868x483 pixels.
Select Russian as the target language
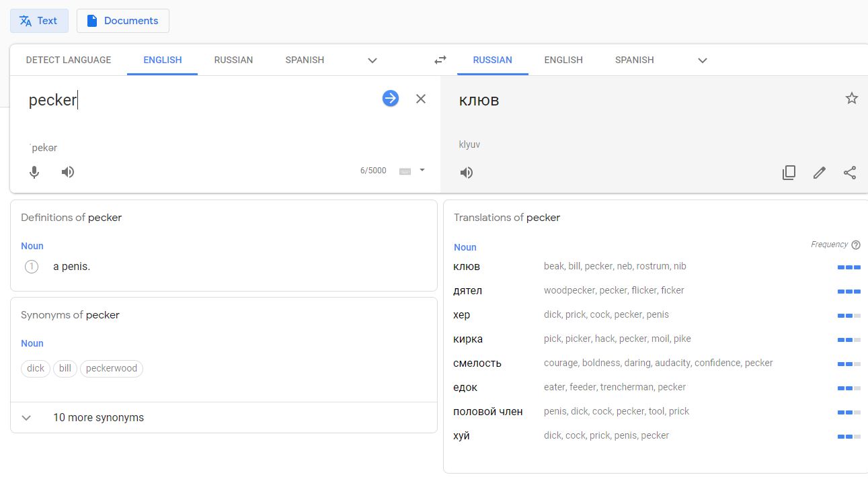(492, 60)
